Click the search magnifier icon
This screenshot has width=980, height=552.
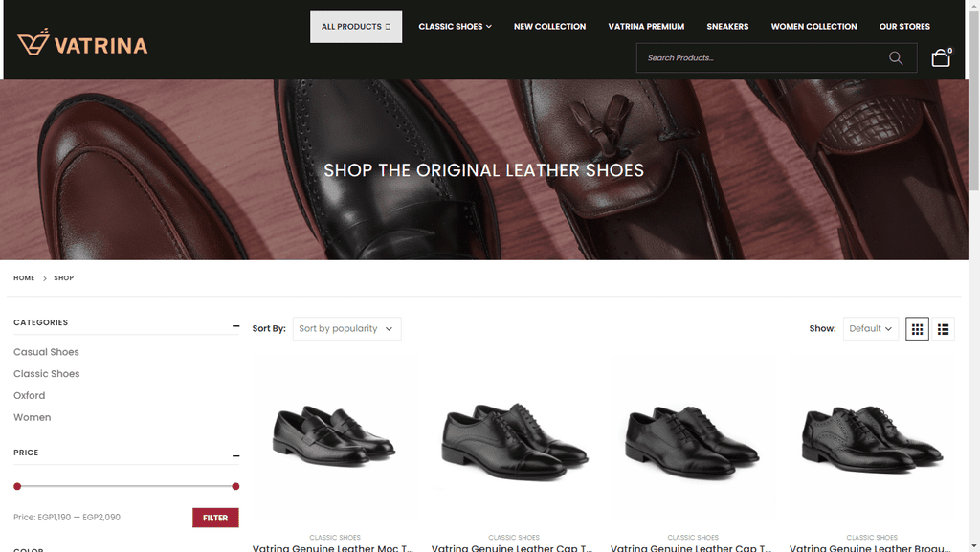(896, 58)
